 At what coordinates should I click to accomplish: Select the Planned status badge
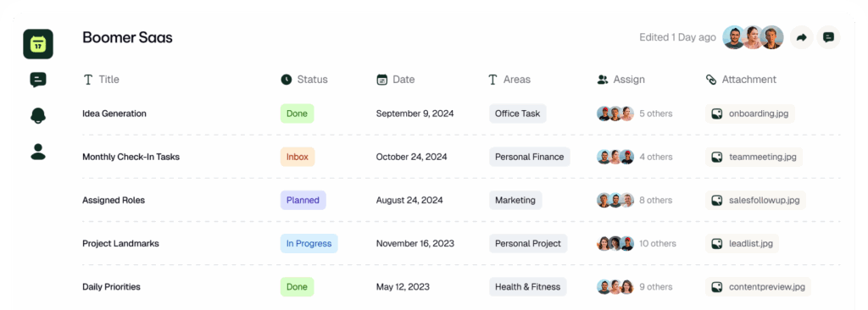pyautogui.click(x=303, y=200)
